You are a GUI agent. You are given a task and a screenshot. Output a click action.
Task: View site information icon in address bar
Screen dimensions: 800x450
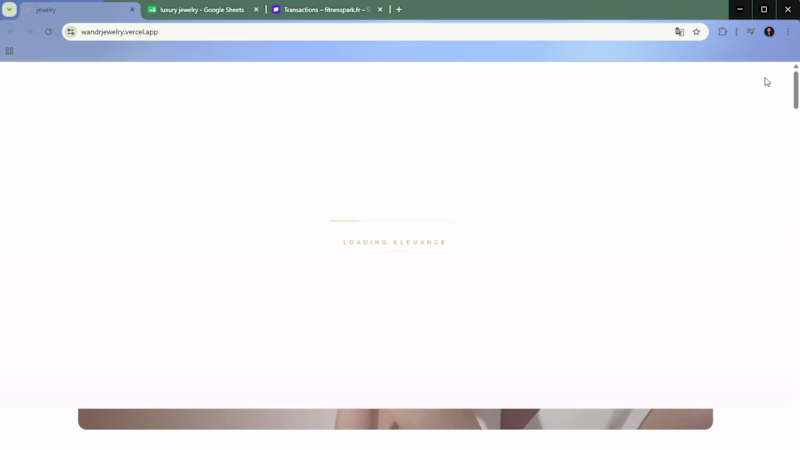click(x=71, y=32)
